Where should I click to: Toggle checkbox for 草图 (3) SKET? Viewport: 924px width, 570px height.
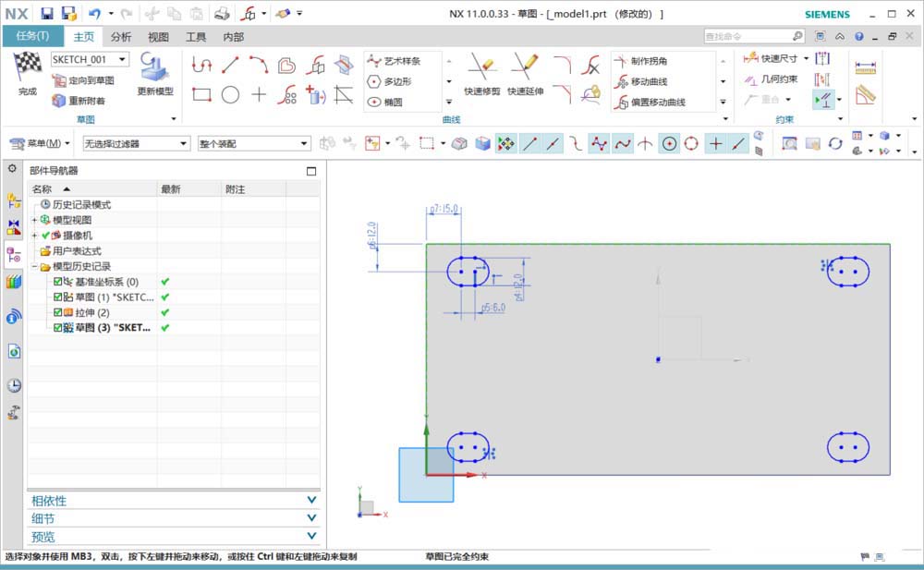(x=57, y=328)
